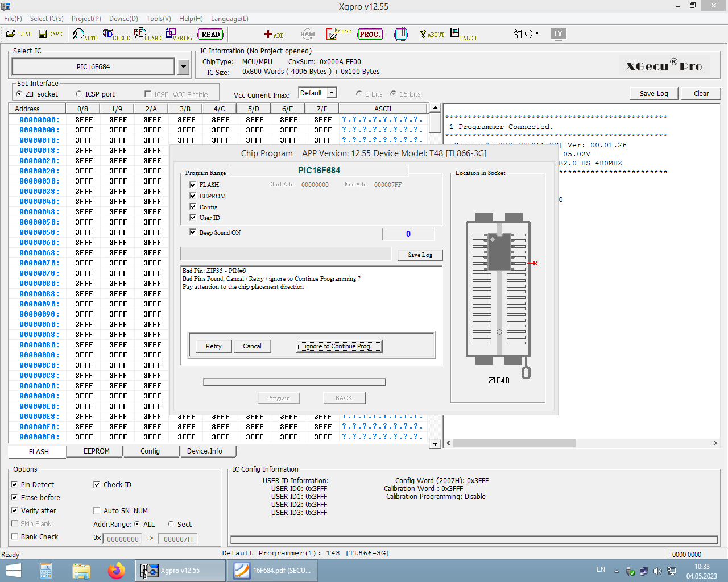Click the READ chip toolbar button
Image resolution: width=728 pixels, height=582 pixels.
tap(210, 35)
